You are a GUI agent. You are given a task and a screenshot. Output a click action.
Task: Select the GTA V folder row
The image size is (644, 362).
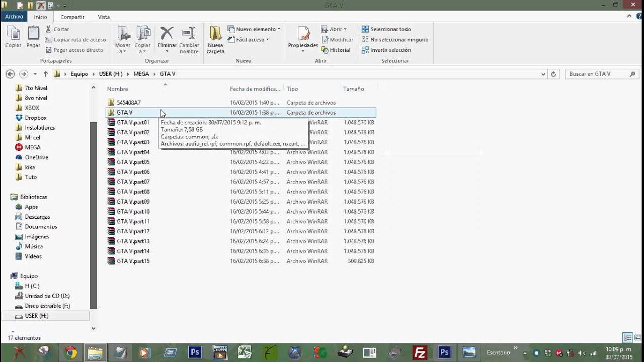(241, 113)
